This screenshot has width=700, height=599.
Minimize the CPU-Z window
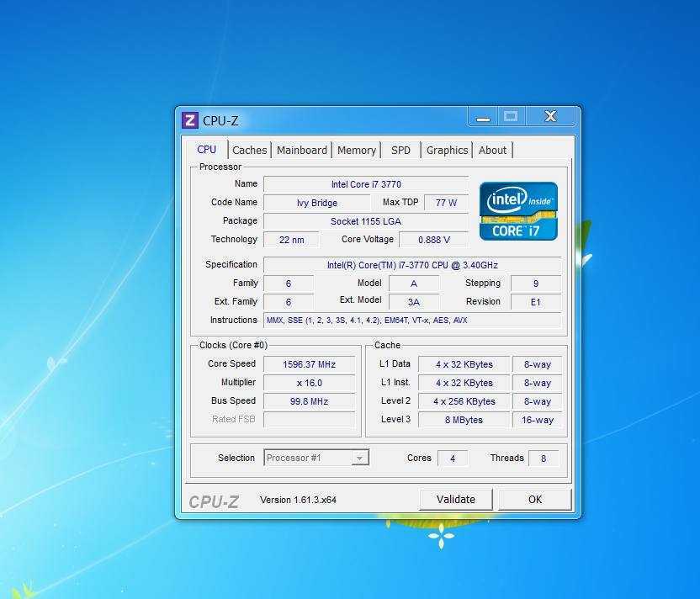click(483, 118)
